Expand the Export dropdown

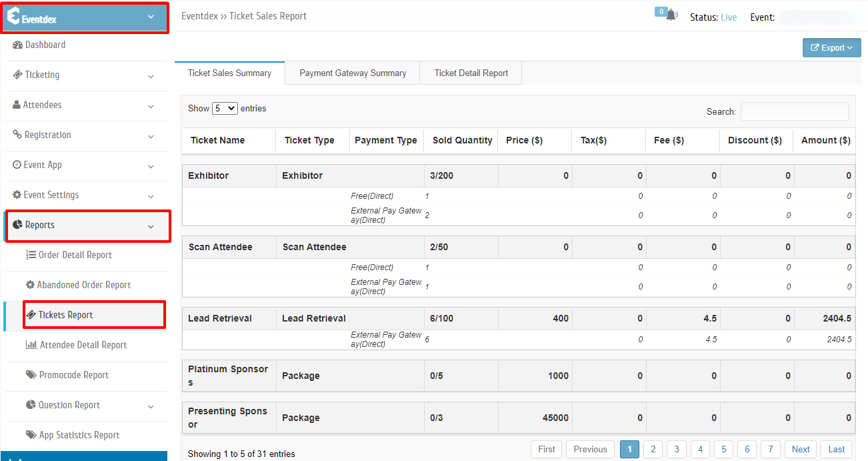point(831,47)
